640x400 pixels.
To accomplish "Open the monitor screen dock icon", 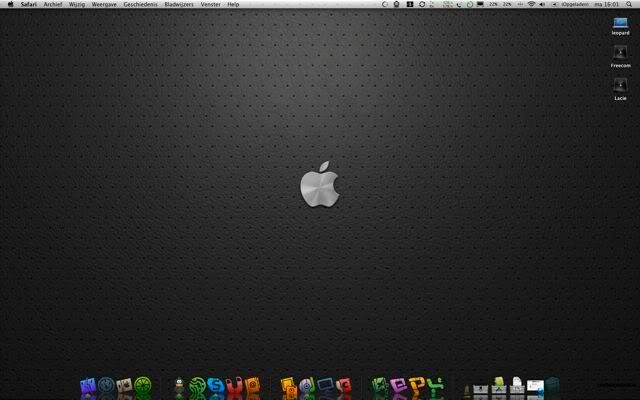I will point(325,386).
